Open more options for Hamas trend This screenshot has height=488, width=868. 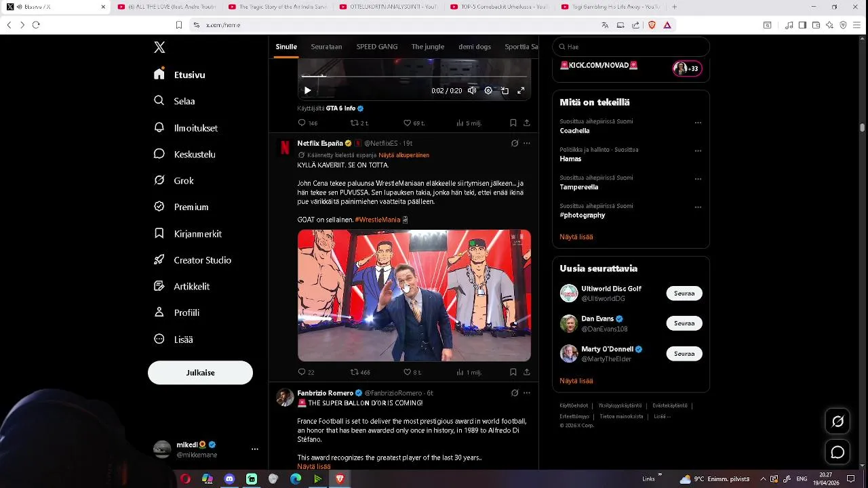click(x=698, y=151)
